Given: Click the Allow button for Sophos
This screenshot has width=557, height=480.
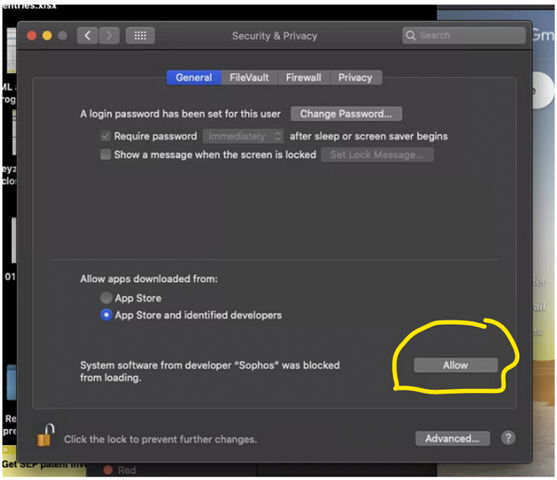Looking at the screenshot, I should 456,365.
